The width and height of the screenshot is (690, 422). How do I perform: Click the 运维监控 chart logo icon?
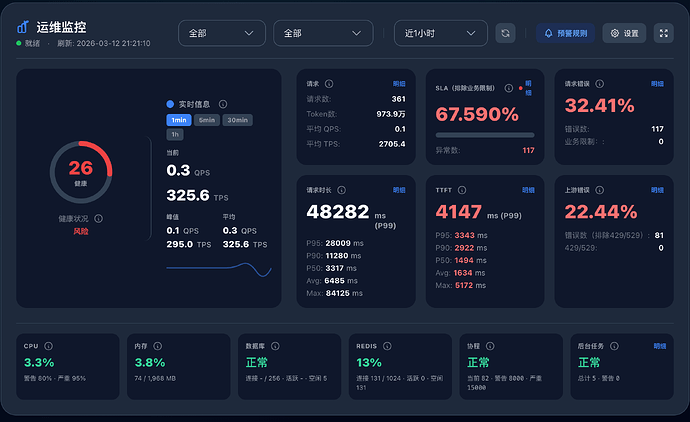(23, 27)
